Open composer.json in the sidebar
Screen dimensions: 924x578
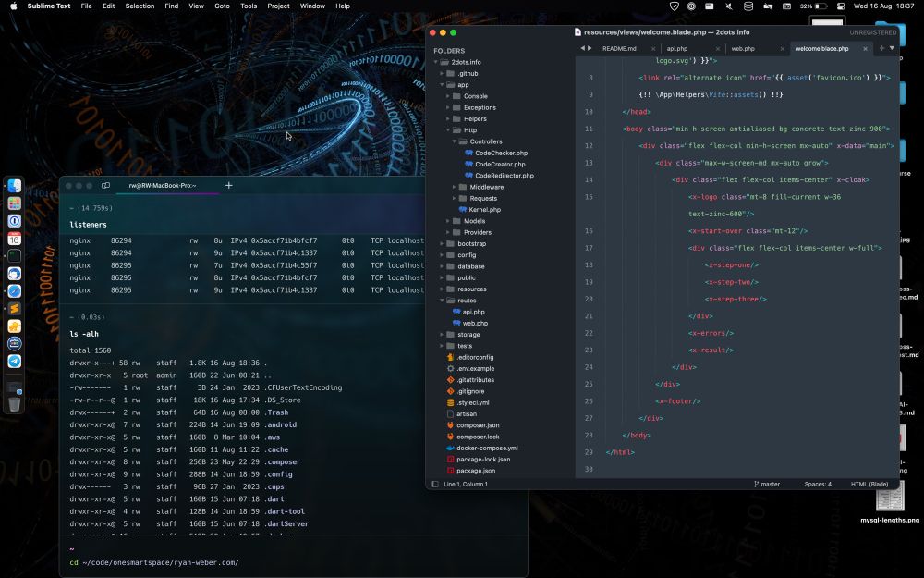click(478, 425)
